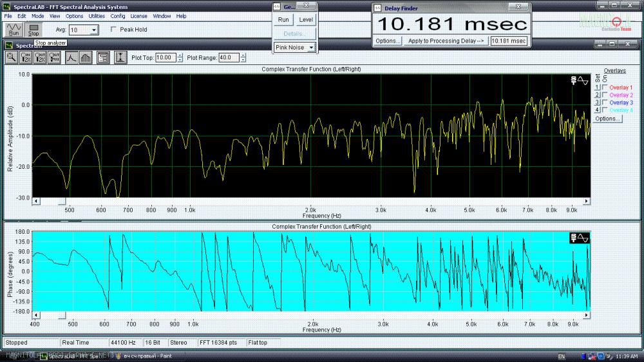Click the Stop analyzer toolbar icon

(33, 30)
